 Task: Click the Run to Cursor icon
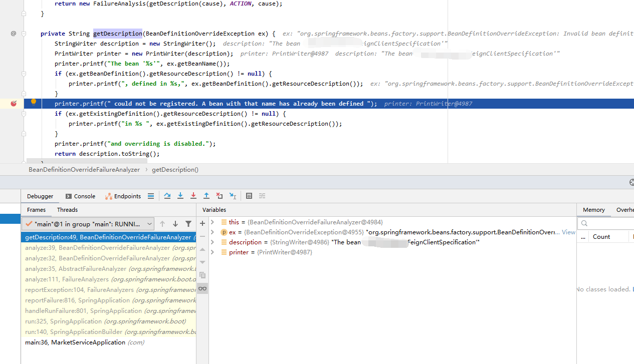(233, 196)
